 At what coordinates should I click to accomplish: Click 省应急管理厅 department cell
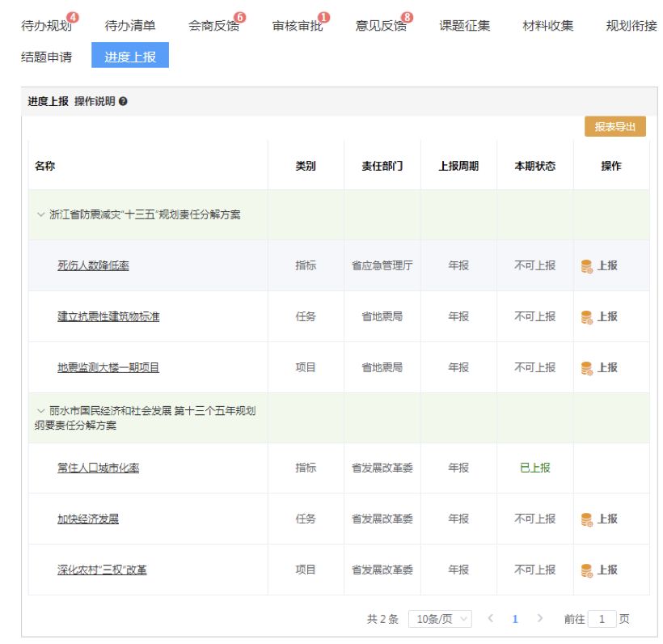pos(382,265)
